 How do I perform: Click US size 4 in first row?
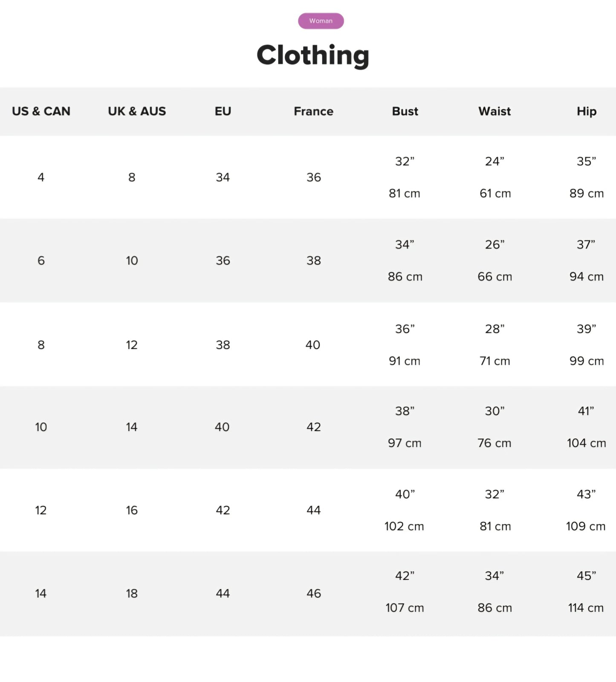point(41,177)
